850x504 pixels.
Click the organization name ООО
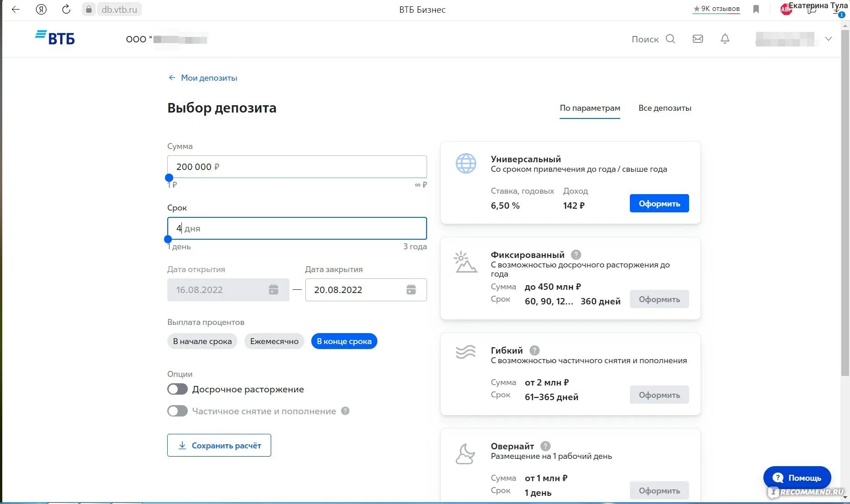167,39
